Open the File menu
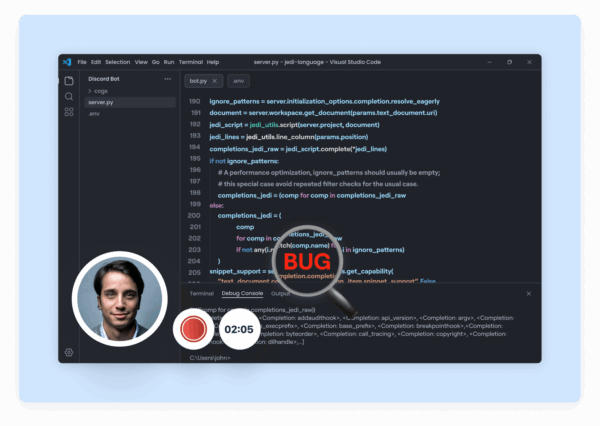 [x=82, y=62]
